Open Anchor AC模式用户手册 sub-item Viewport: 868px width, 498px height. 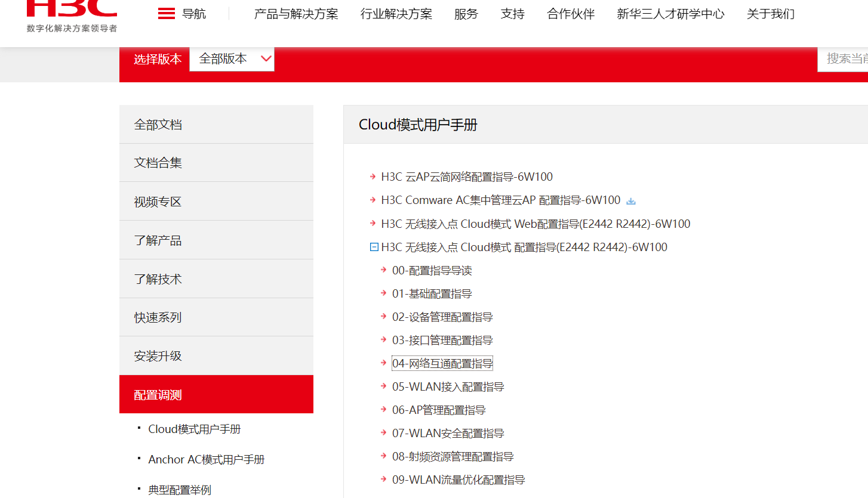click(207, 460)
